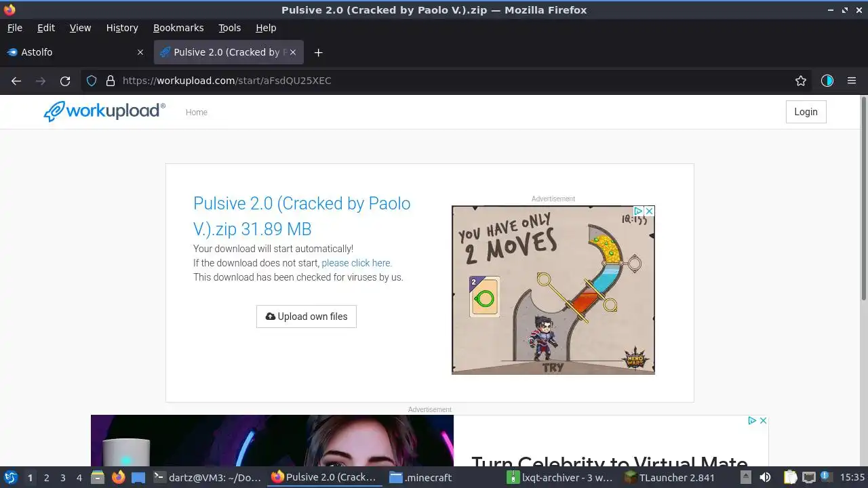Open the File menu

click(x=14, y=28)
